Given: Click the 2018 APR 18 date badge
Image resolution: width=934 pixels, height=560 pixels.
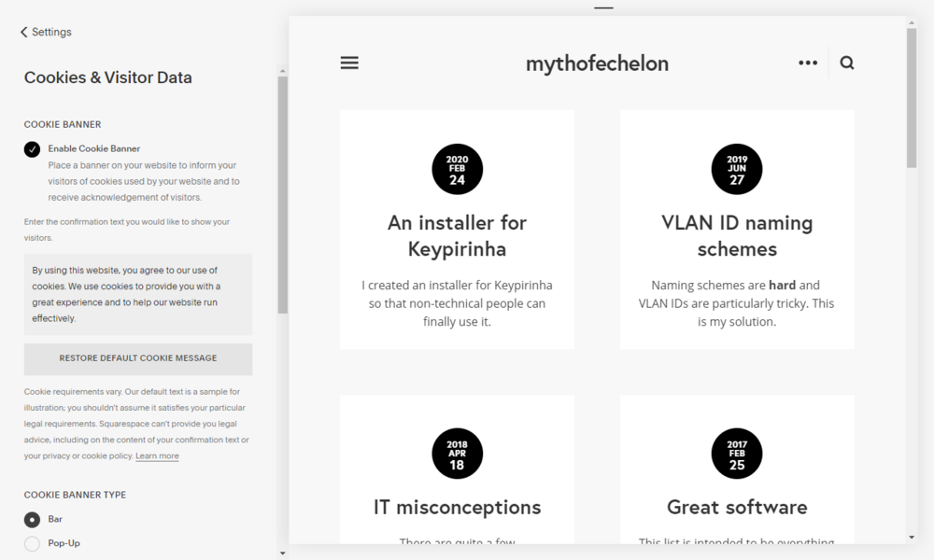Looking at the screenshot, I should 457,454.
